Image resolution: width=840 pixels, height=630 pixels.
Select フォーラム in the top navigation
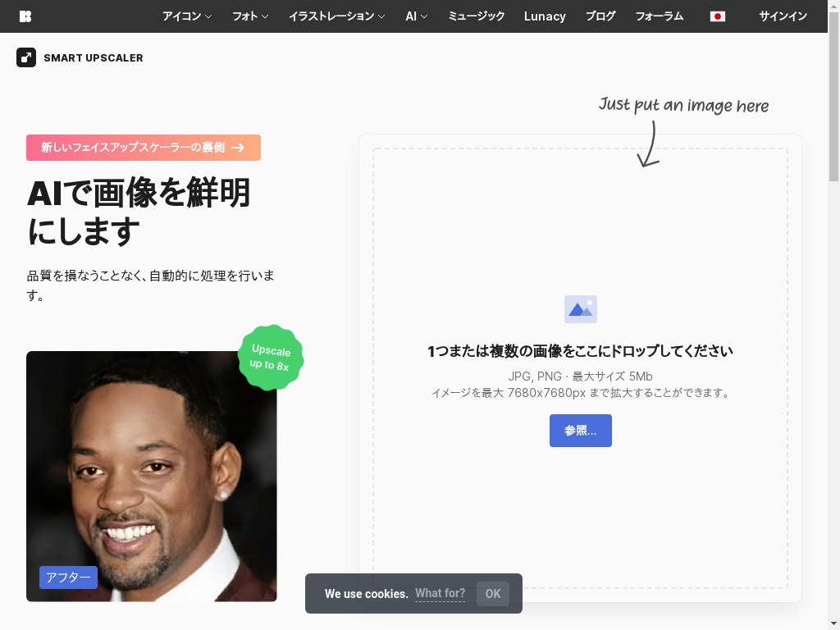click(659, 16)
